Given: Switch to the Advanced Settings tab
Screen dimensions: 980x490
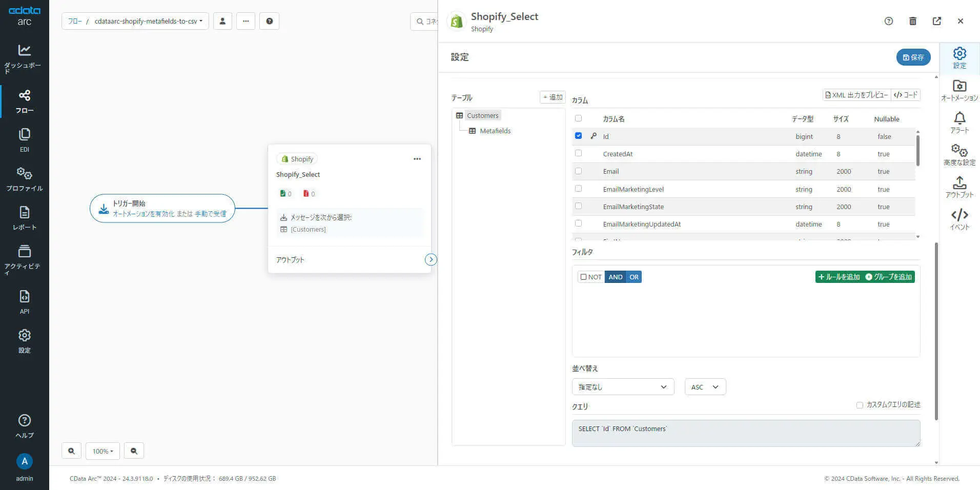Looking at the screenshot, I should [x=959, y=155].
